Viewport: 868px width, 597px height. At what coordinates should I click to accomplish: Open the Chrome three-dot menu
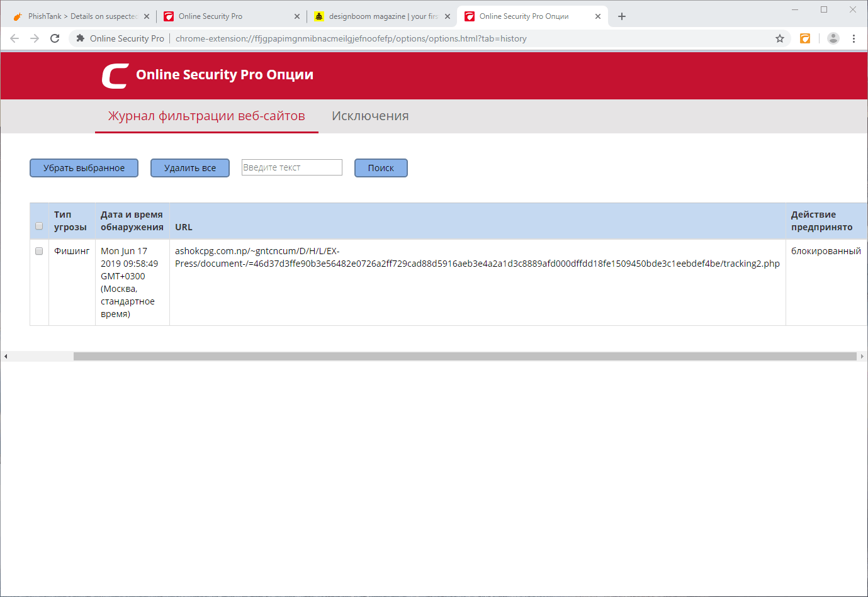pos(854,38)
